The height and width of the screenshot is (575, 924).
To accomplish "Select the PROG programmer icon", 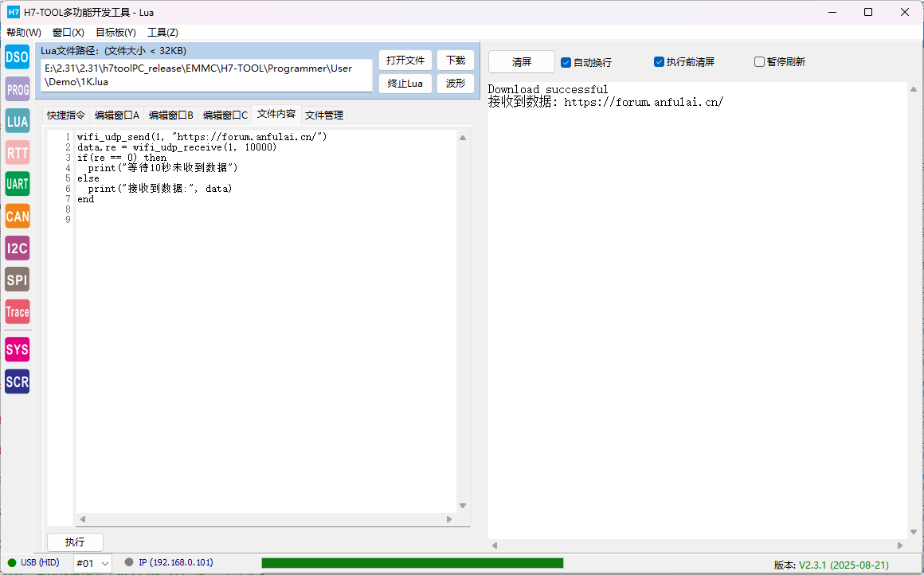I will [17, 90].
